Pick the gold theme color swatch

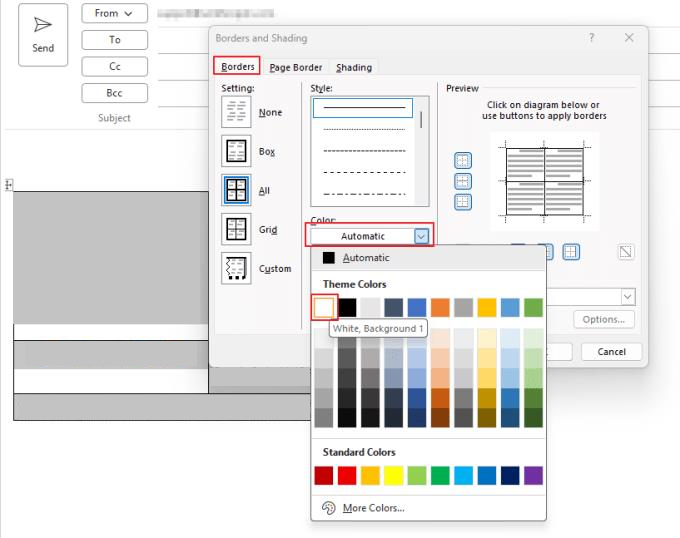487,307
